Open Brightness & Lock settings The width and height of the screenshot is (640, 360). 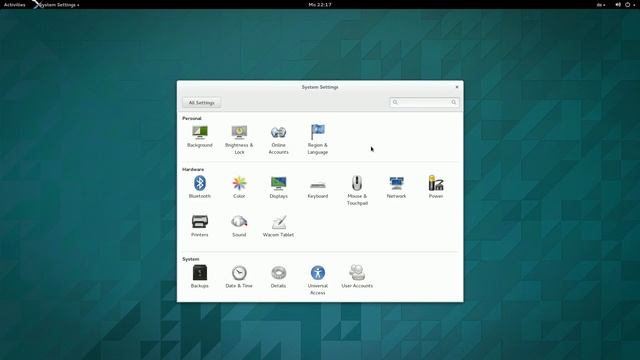click(239, 140)
